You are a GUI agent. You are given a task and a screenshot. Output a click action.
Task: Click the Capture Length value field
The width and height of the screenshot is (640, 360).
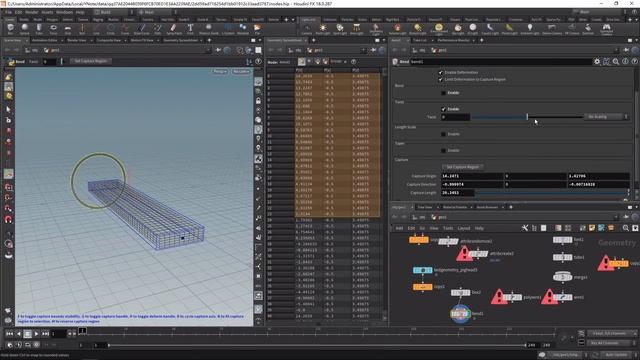[x=458, y=193]
